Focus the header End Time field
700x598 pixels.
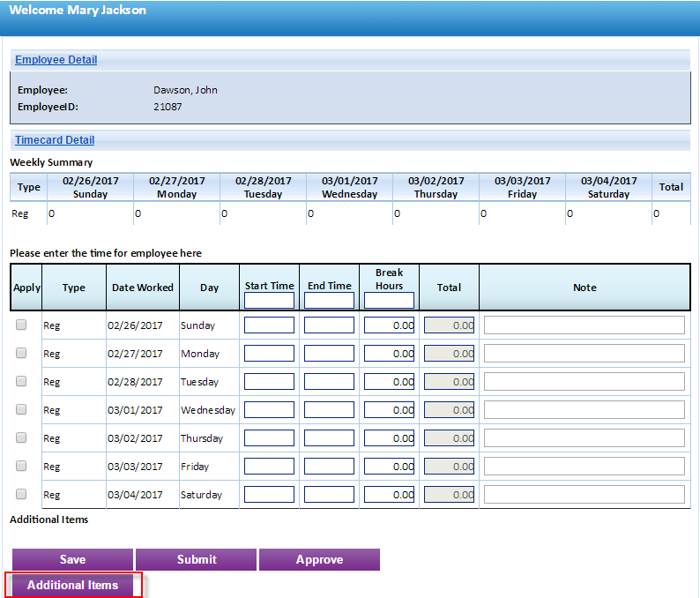(329, 300)
